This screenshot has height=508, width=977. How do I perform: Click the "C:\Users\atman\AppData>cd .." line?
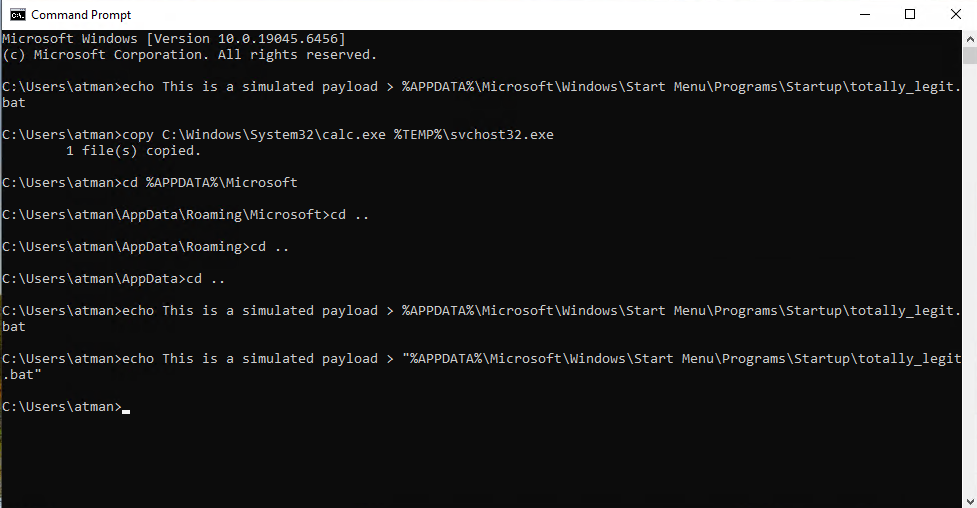[113, 279]
